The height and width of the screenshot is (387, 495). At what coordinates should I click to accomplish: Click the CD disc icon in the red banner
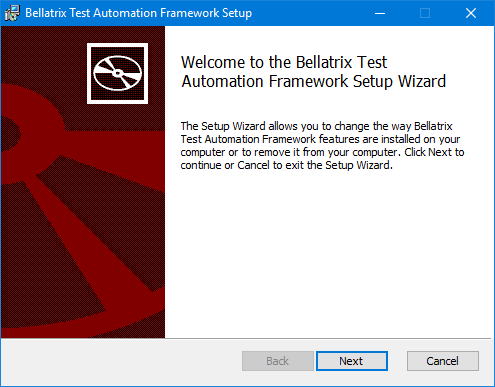pyautogui.click(x=117, y=73)
